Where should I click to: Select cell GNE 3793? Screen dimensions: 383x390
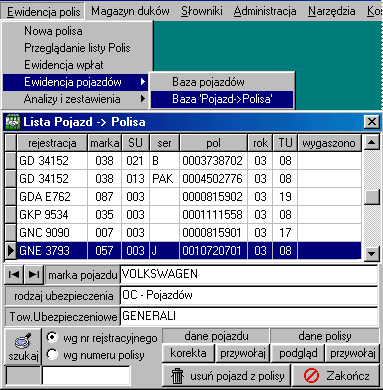coord(52,251)
